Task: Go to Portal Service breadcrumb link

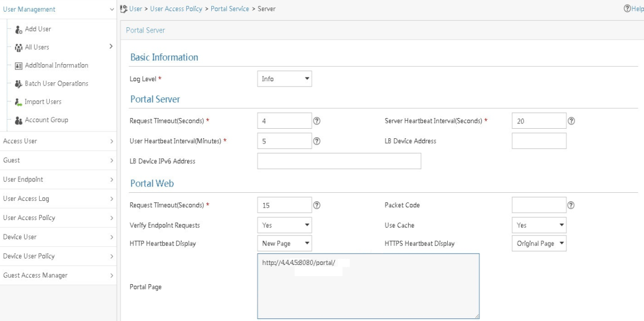Action: (x=230, y=9)
